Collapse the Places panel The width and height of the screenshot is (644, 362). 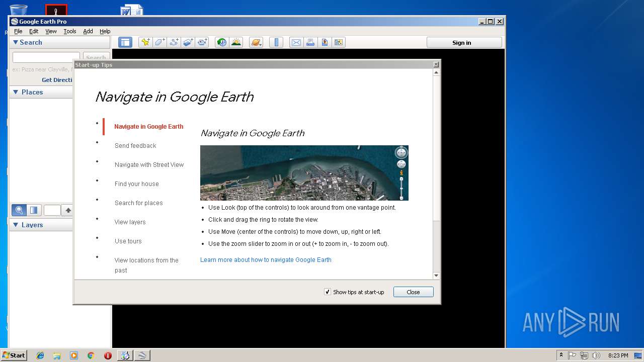coord(16,93)
